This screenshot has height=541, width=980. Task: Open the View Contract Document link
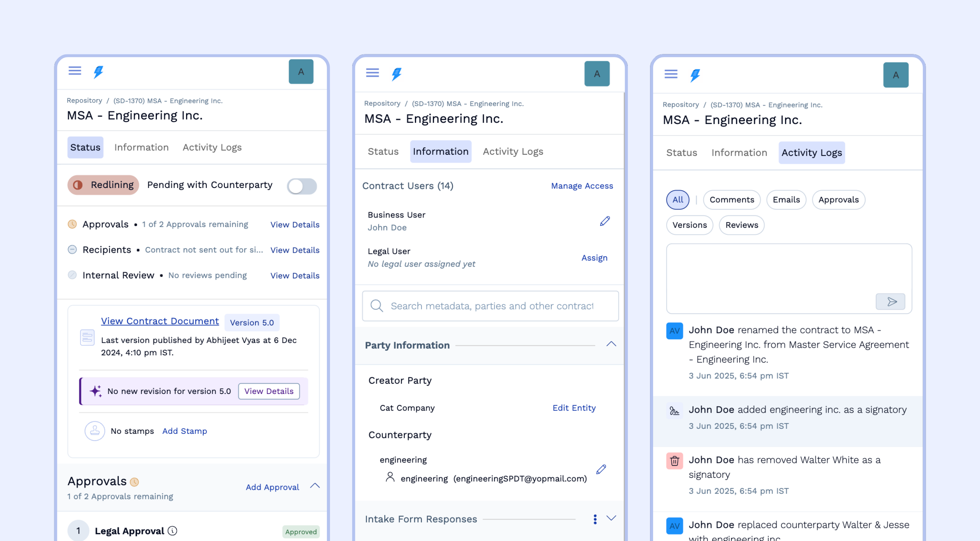pyautogui.click(x=160, y=321)
